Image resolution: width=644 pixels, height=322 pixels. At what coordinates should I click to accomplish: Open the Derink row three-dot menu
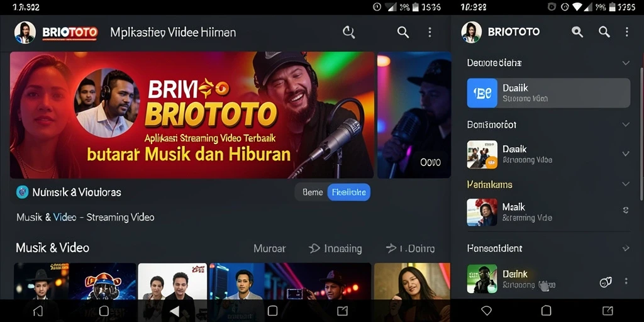[626, 281]
